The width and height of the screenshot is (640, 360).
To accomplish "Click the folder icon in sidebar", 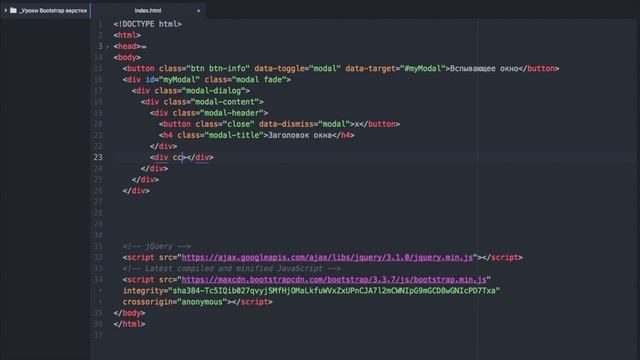I will (13, 10).
